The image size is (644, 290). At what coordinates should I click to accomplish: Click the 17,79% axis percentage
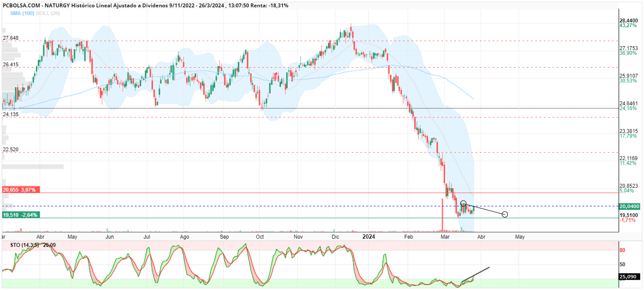coord(628,136)
